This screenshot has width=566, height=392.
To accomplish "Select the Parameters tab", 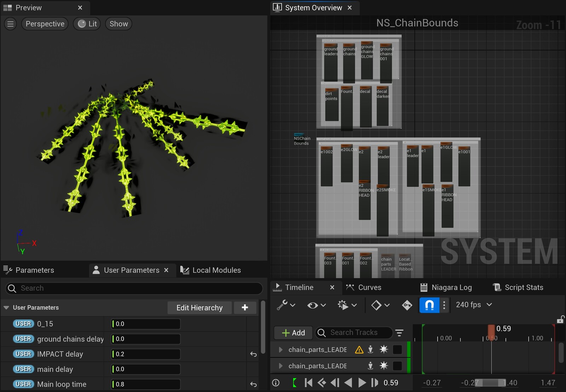I will click(29, 270).
